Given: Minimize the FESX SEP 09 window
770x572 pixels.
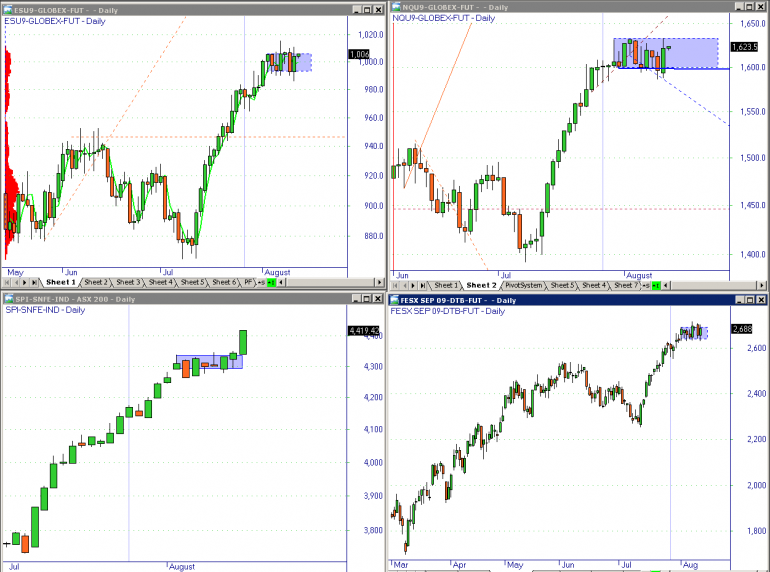Looking at the screenshot, I should coord(740,300).
